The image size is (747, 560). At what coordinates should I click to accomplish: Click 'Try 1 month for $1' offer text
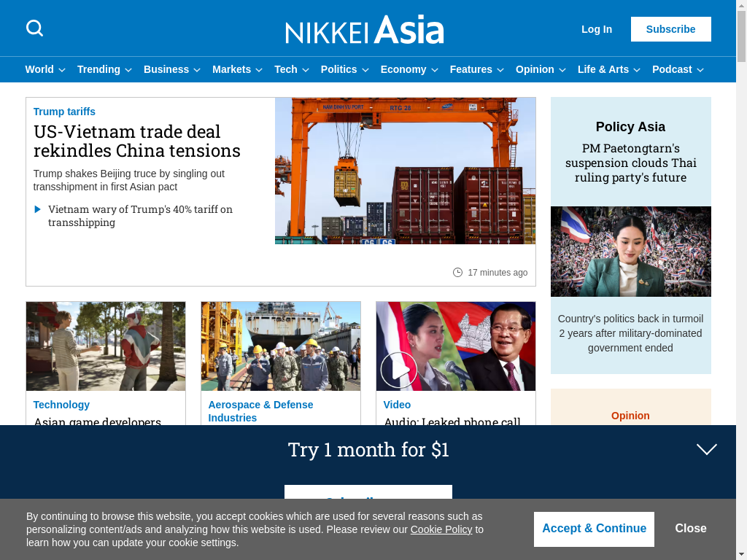tap(368, 449)
